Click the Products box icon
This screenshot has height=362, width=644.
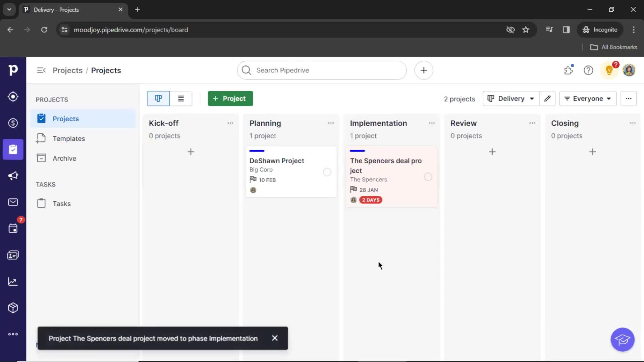pos(13,308)
